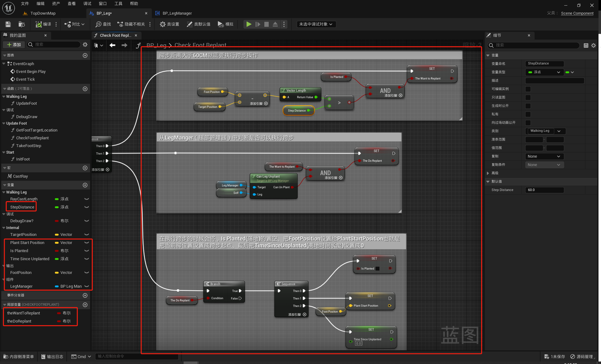Click the save blueprint icon
The image size is (601, 364).
pyautogui.click(x=8, y=24)
